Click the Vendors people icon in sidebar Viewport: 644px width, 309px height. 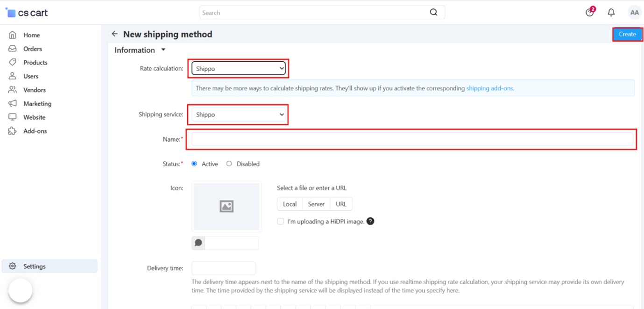pyautogui.click(x=13, y=90)
